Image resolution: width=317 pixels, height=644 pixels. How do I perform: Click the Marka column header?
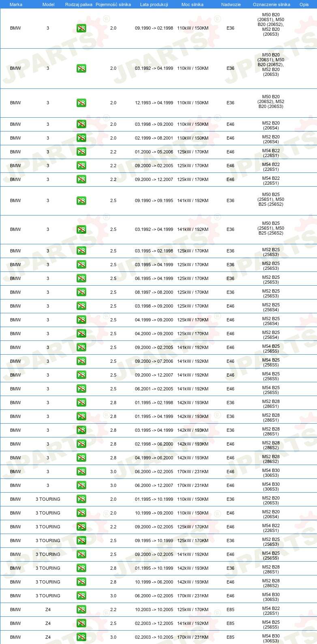tap(16, 4)
